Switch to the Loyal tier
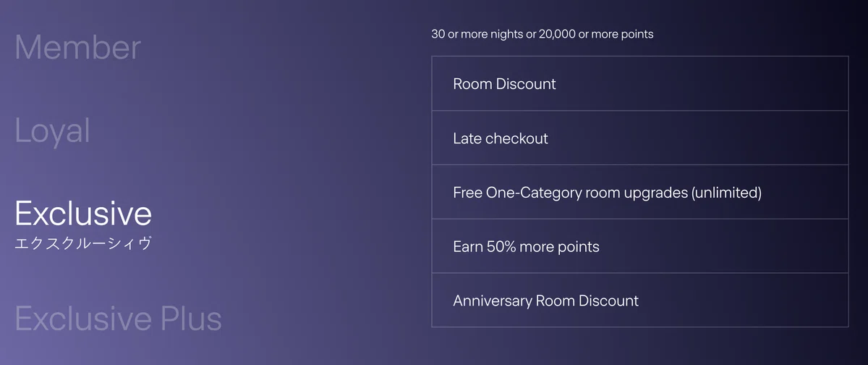This screenshot has height=365, width=868. (x=52, y=132)
